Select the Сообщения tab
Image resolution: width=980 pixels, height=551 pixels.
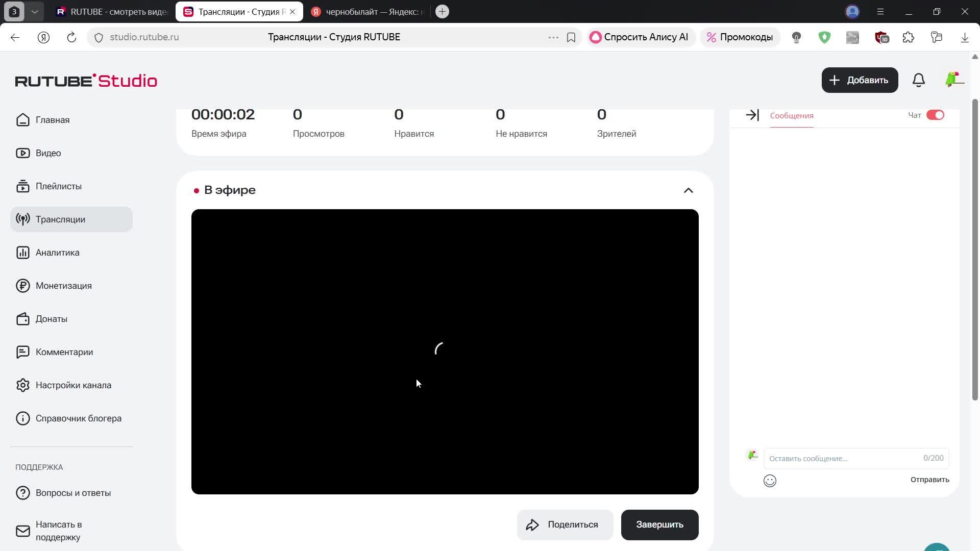(791, 116)
